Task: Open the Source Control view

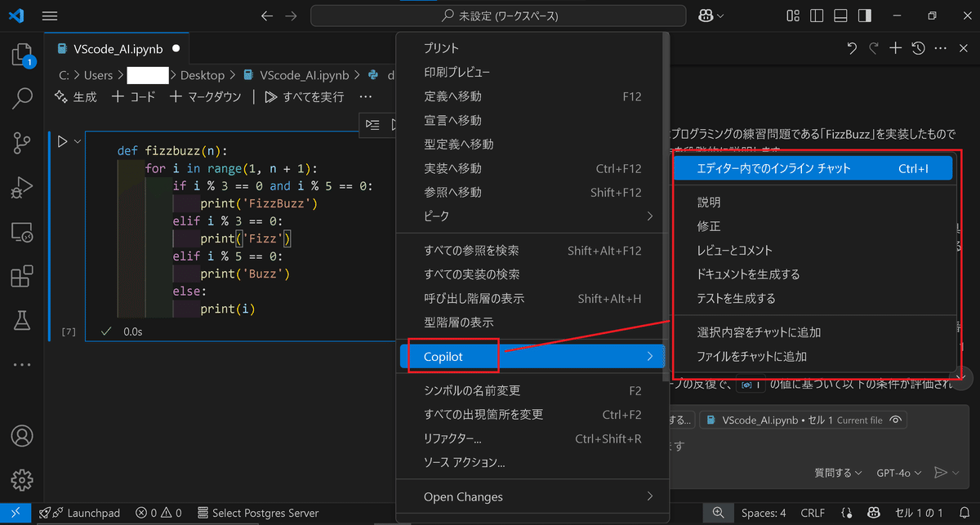Action: (22, 143)
